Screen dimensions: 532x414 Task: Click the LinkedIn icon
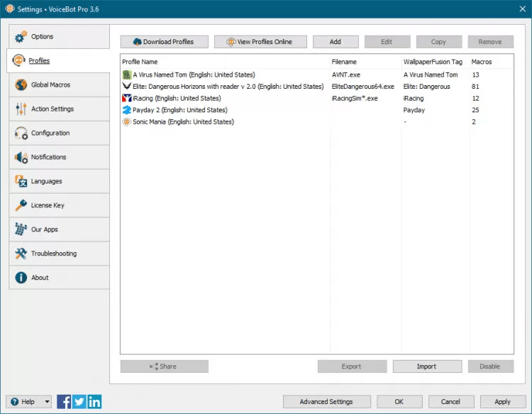(94, 401)
